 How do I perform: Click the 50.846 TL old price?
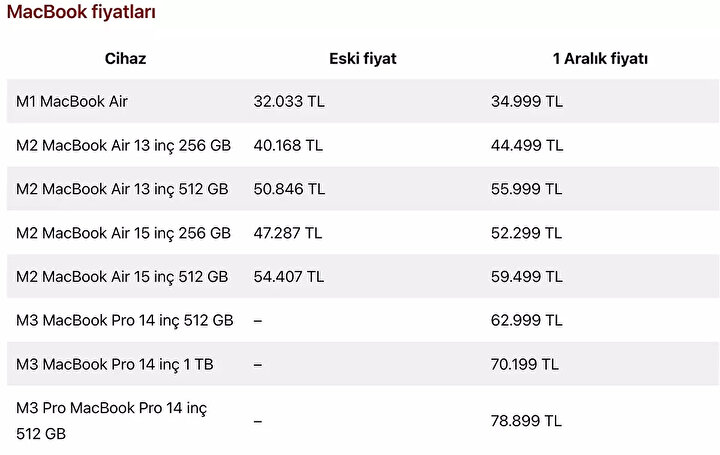pos(289,189)
